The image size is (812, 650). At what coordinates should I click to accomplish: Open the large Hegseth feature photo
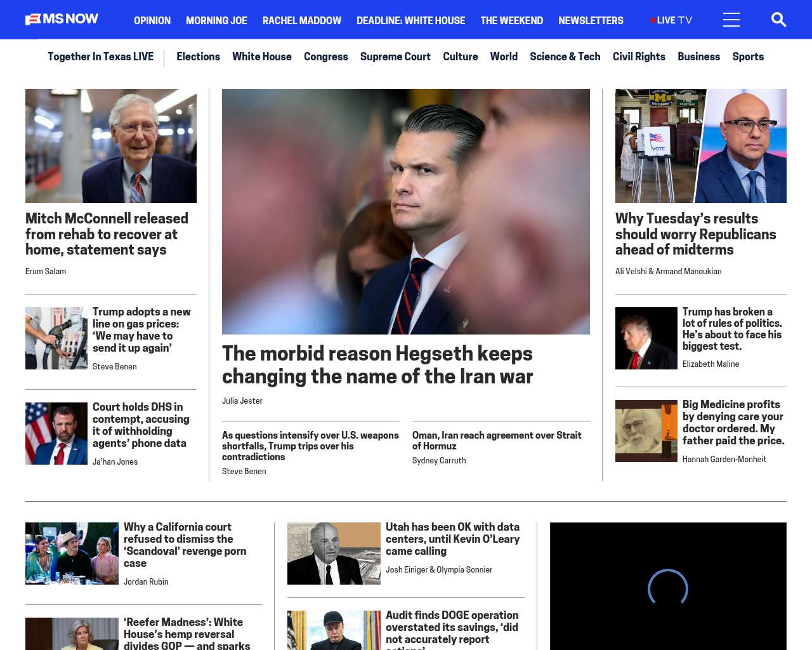tap(406, 211)
